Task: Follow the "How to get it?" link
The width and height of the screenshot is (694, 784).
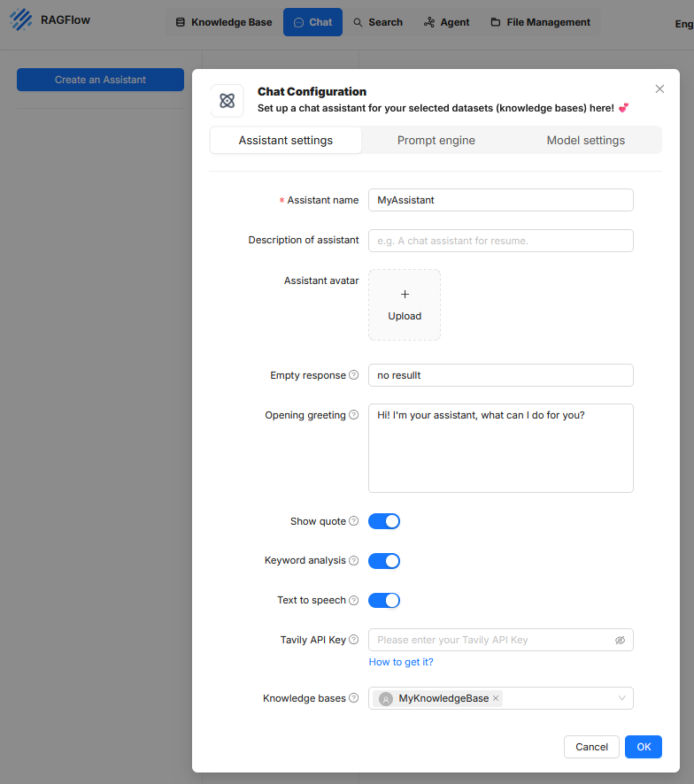Action: click(x=401, y=662)
